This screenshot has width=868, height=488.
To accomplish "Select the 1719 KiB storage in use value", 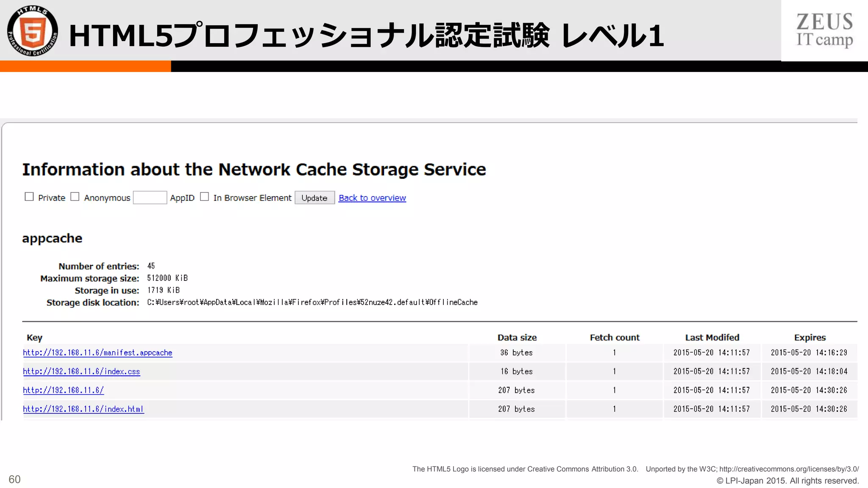I will 164,290.
